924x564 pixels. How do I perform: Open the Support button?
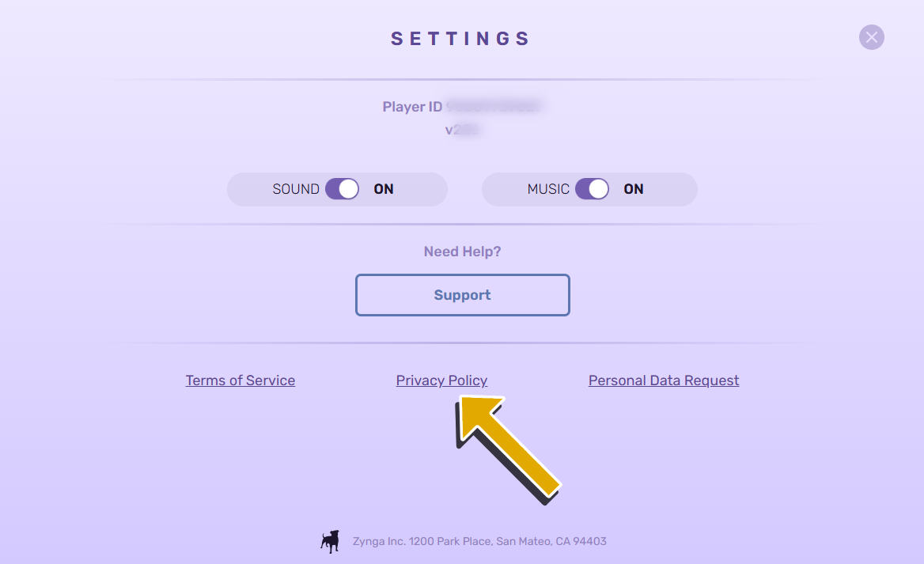click(463, 295)
